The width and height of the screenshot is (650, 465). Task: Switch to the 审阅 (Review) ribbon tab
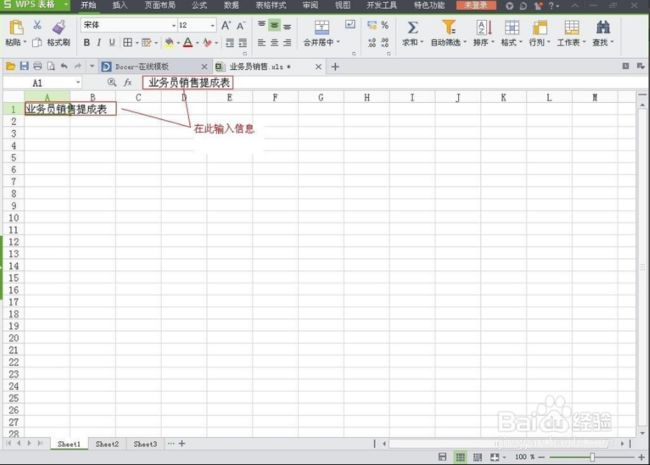pos(310,5)
